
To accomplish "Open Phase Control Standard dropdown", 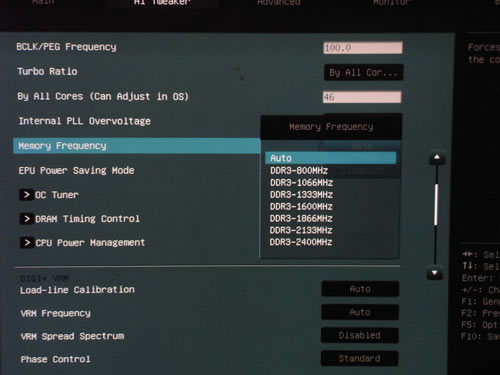I will pyautogui.click(x=359, y=359).
